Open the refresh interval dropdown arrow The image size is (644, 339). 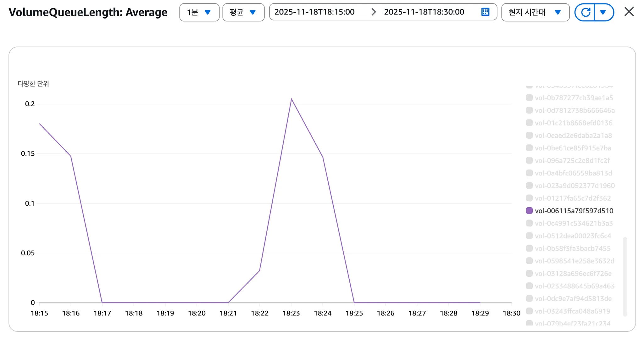tap(603, 12)
